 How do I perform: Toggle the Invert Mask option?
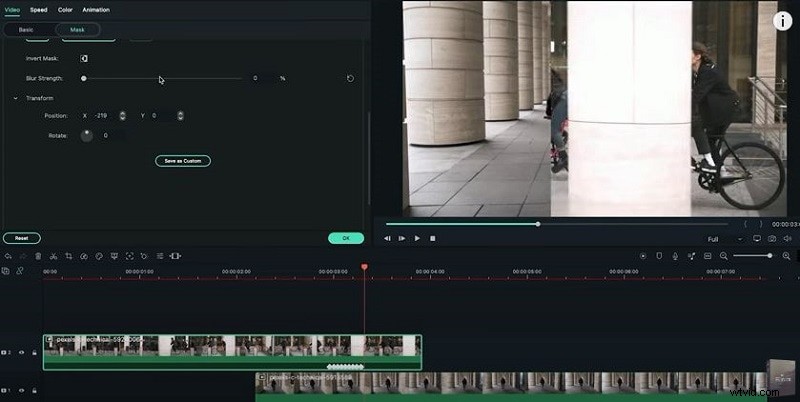point(84,59)
